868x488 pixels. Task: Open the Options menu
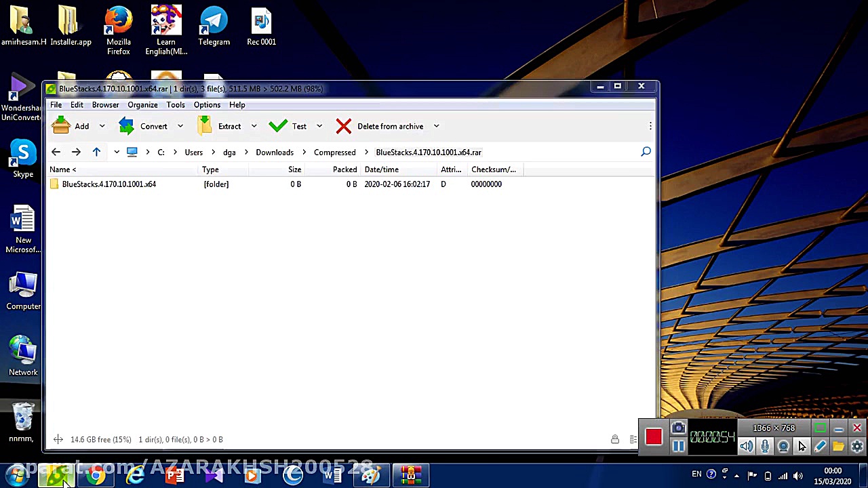207,105
